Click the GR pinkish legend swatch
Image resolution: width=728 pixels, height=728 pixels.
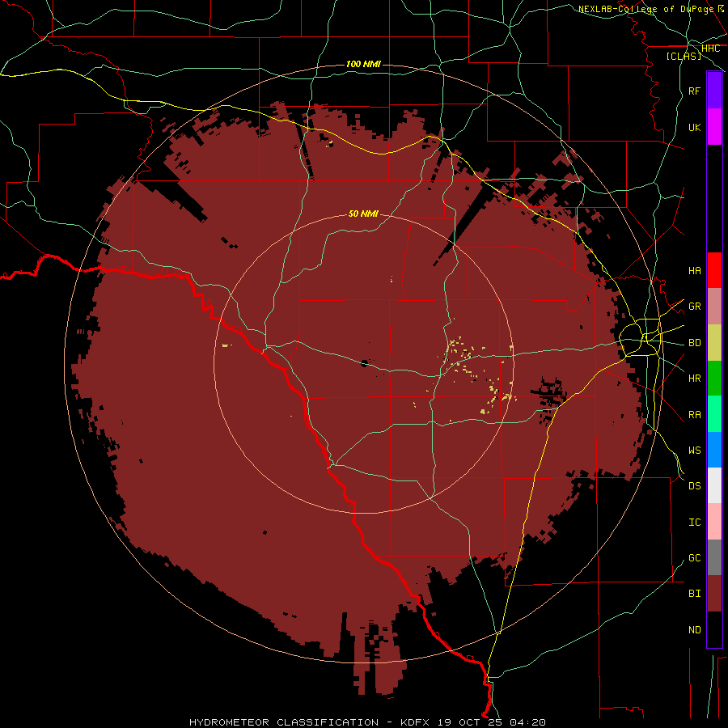point(714,307)
